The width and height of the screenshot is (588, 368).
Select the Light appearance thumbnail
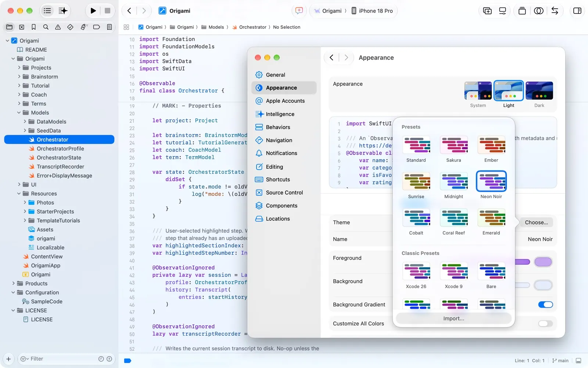(509, 91)
